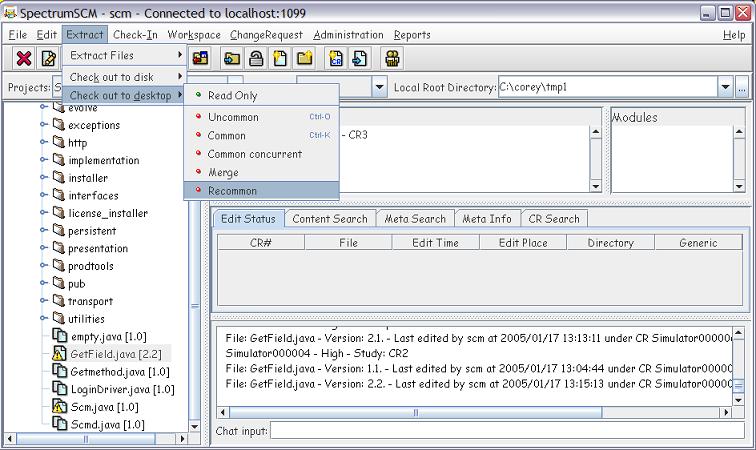Screen dimensions: 756x450
Task: Open the Administration menu
Action: tap(348, 35)
